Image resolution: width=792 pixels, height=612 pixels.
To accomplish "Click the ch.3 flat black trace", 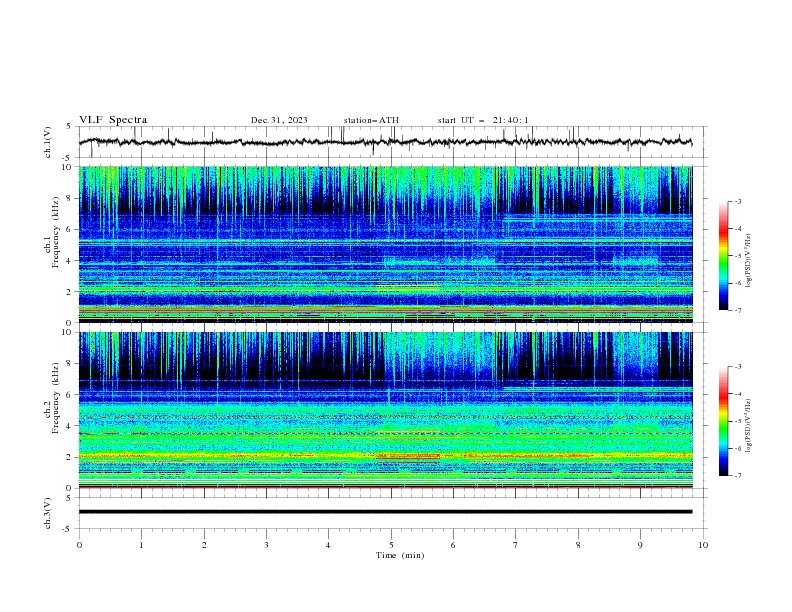I will tap(385, 512).
